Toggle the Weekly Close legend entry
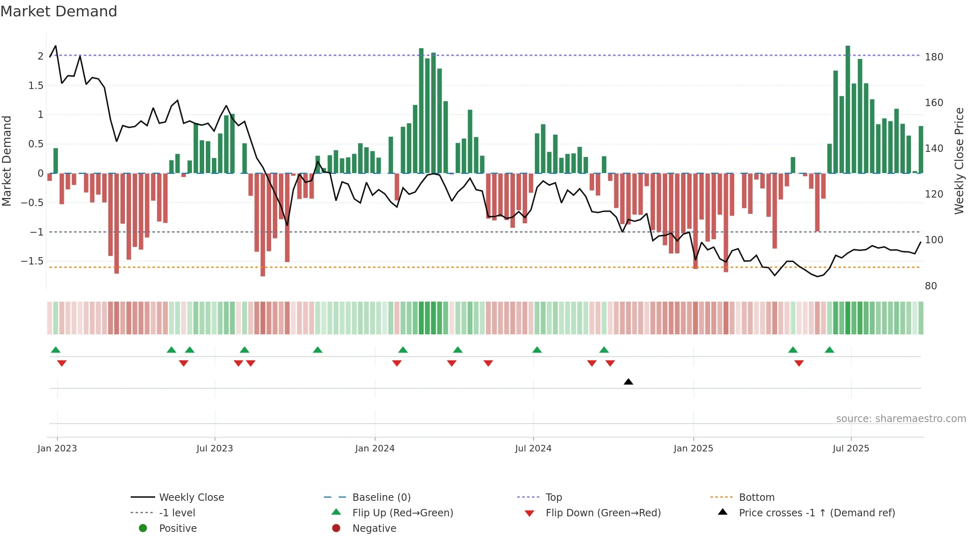The height and width of the screenshot is (551, 980). click(x=177, y=497)
